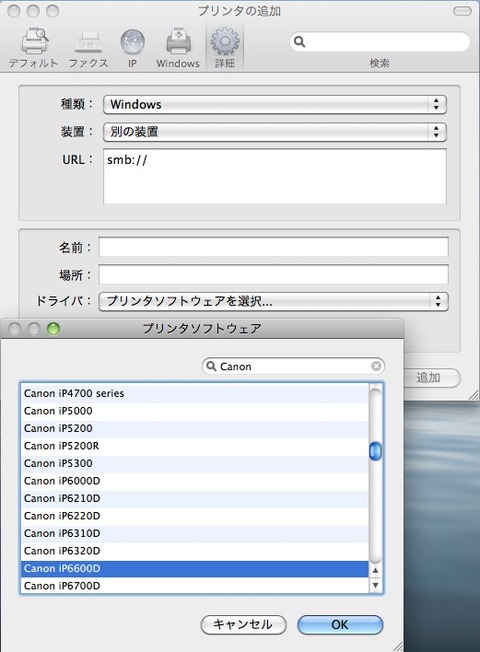The height and width of the screenshot is (652, 480).
Task: Click the magnifier icon in toolbar search
Action: [x=299, y=42]
